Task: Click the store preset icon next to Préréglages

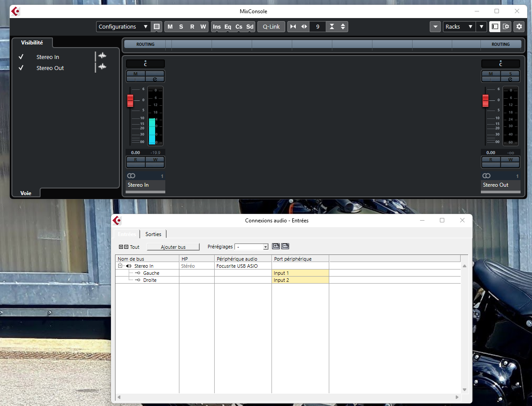Action: tap(276, 246)
